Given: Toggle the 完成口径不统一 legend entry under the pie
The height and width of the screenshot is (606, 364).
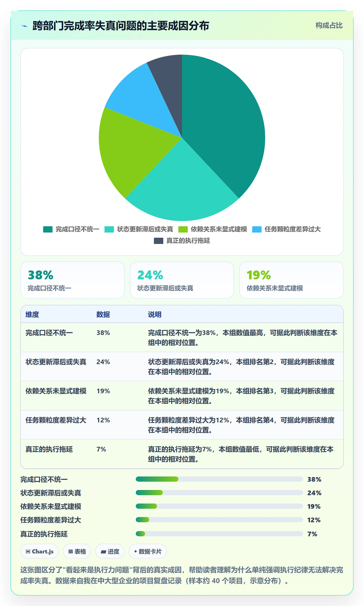Looking at the screenshot, I should click(71, 229).
